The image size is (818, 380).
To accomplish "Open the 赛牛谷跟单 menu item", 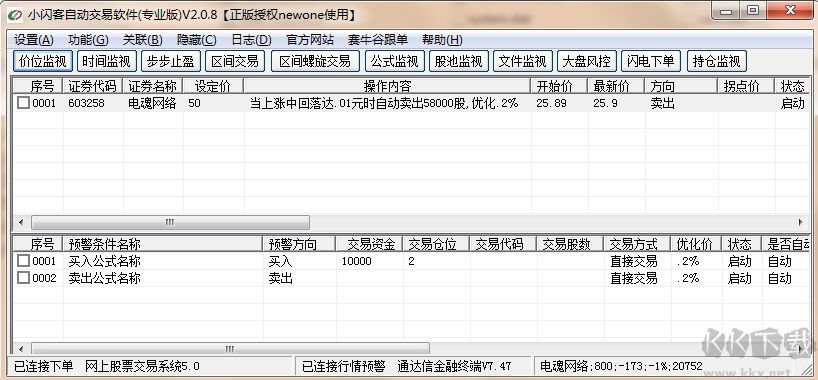I will pos(378,40).
